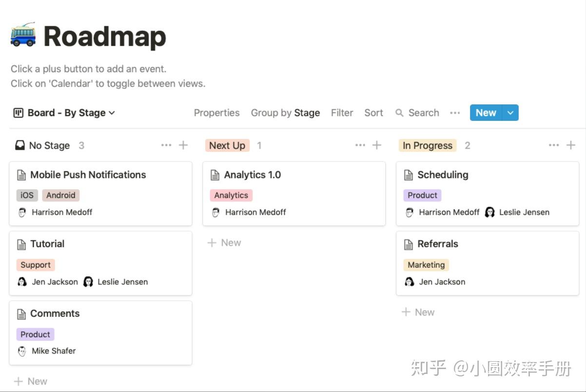Click the Roadmap page title
This screenshot has height=392, width=586.
point(105,36)
